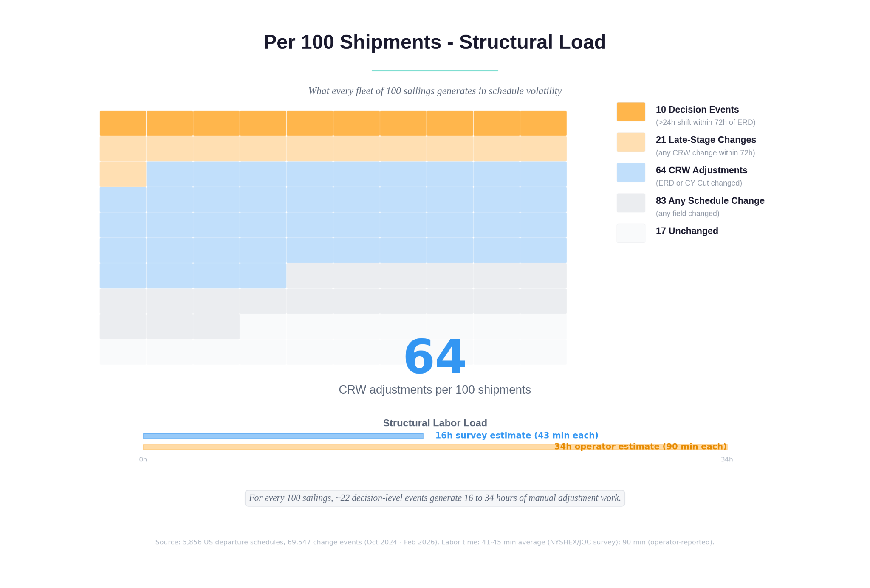Image resolution: width=870 pixels, height=588 pixels.
Task: Select the white Unchanged legend swatch
Action: [x=631, y=233]
